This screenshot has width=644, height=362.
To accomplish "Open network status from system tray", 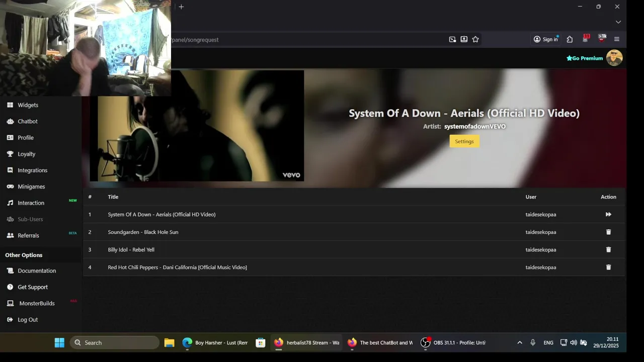I will tap(563, 343).
